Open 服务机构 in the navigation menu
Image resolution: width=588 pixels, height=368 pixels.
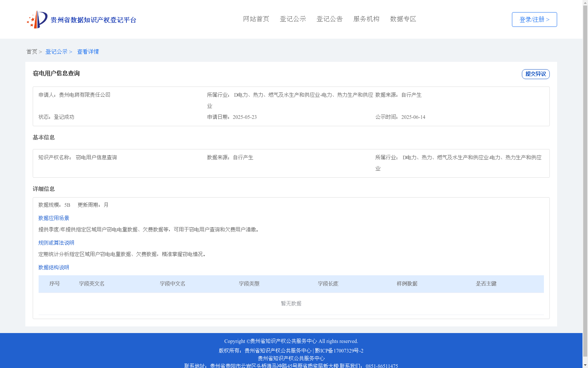coord(366,19)
